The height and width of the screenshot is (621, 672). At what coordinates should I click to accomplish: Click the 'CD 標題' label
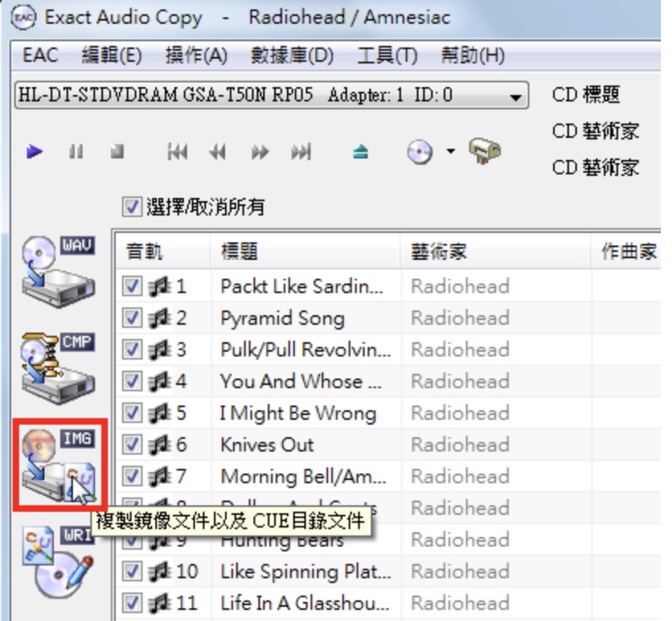click(x=586, y=94)
